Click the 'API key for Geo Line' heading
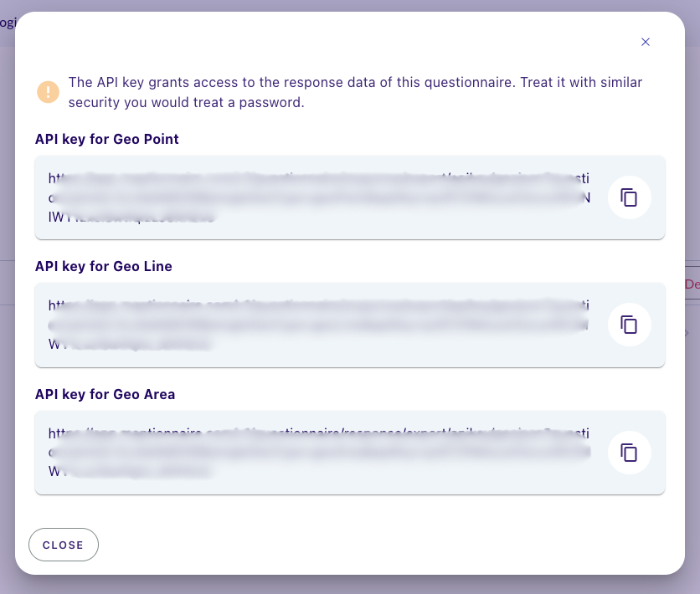Image resolution: width=700 pixels, height=594 pixels. point(104,266)
